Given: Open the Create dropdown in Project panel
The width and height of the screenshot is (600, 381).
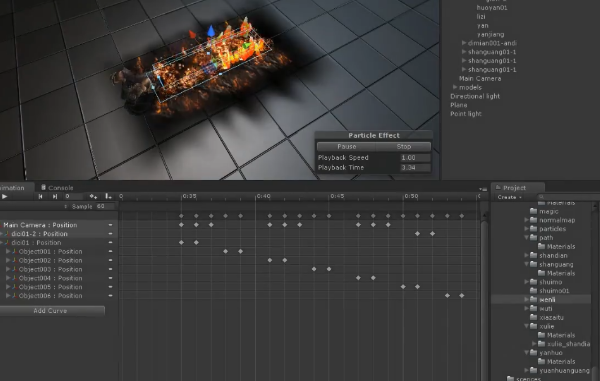Looking at the screenshot, I should point(509,197).
